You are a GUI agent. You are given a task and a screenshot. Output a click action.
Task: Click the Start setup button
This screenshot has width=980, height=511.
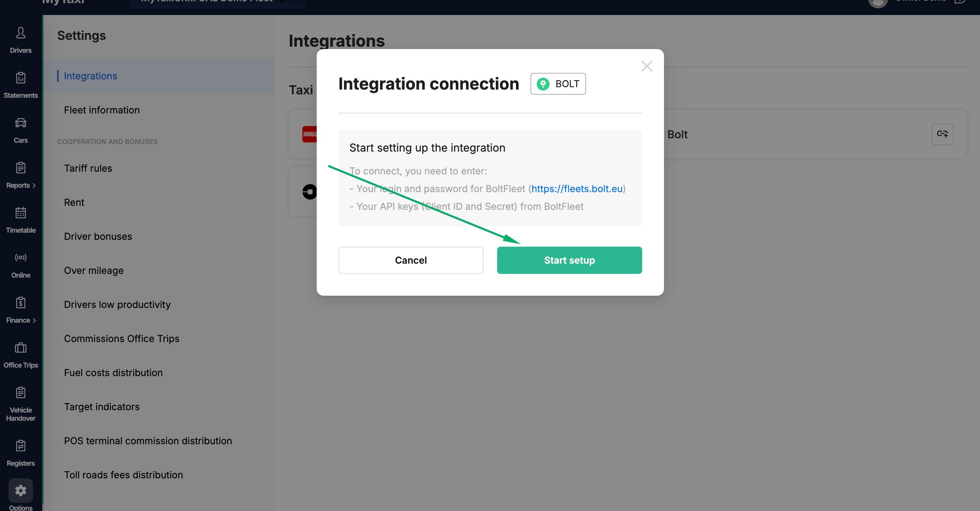click(569, 260)
